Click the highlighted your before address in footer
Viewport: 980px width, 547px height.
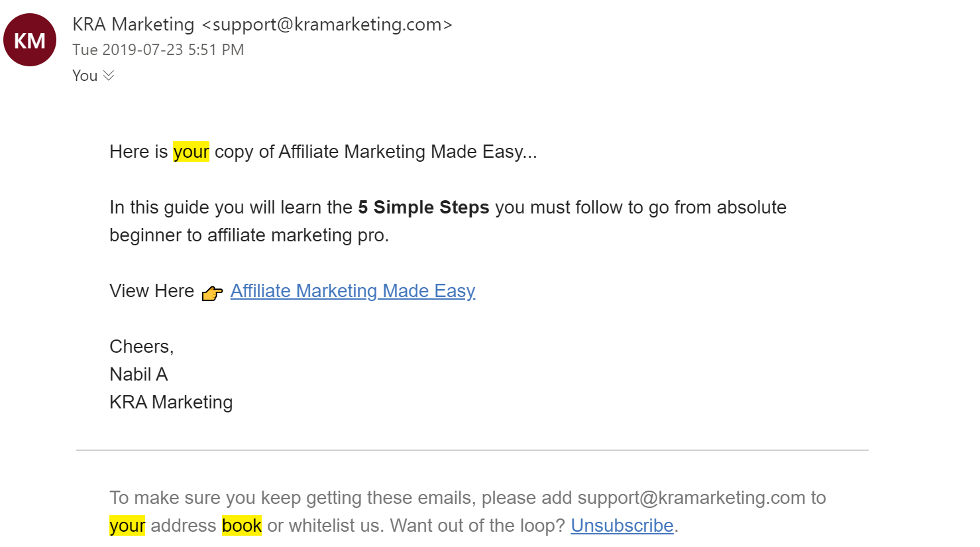tap(127, 526)
